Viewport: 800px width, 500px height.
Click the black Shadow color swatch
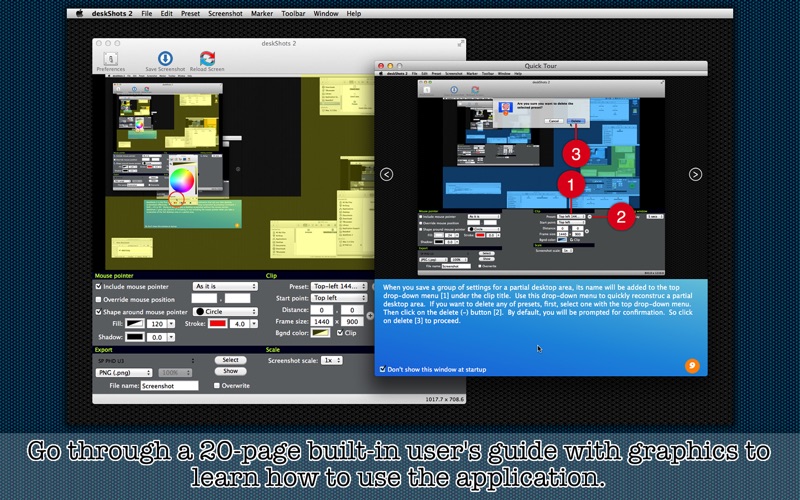point(135,337)
